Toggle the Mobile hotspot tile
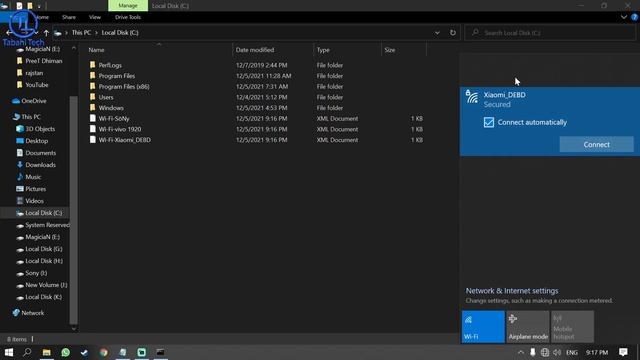 [572, 327]
